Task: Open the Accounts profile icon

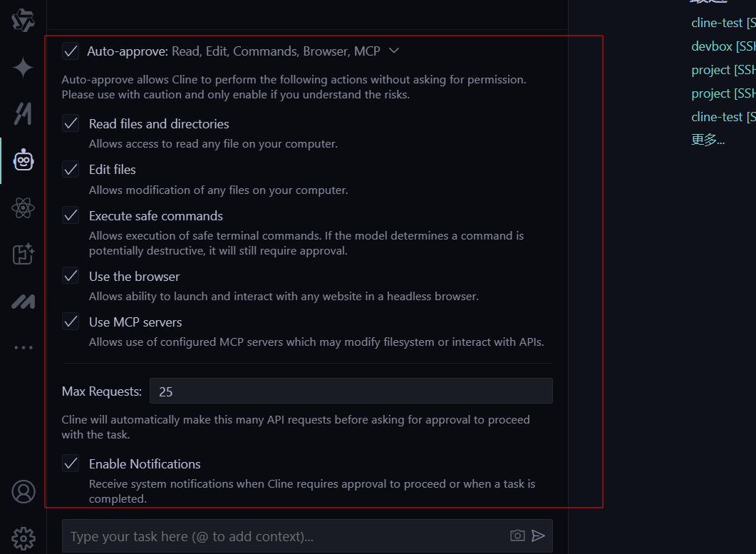Action: pyautogui.click(x=23, y=492)
